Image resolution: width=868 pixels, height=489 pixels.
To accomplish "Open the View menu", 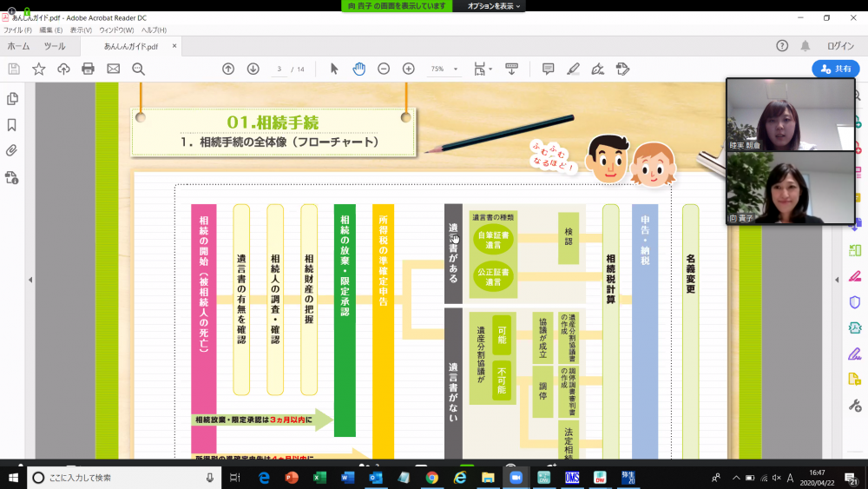I will point(81,30).
